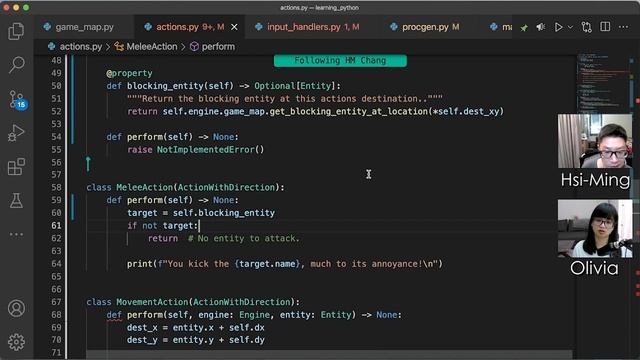Close the actions.py tab

pos(234,27)
